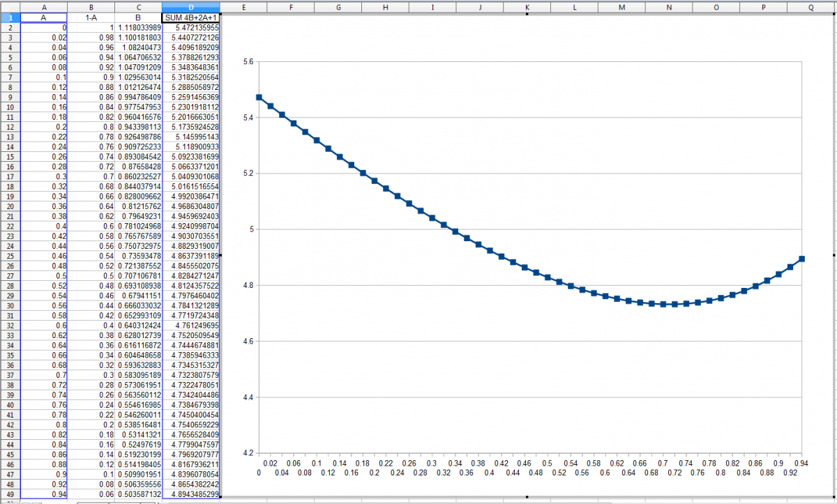Click cell containing 5.472135955

coord(190,26)
